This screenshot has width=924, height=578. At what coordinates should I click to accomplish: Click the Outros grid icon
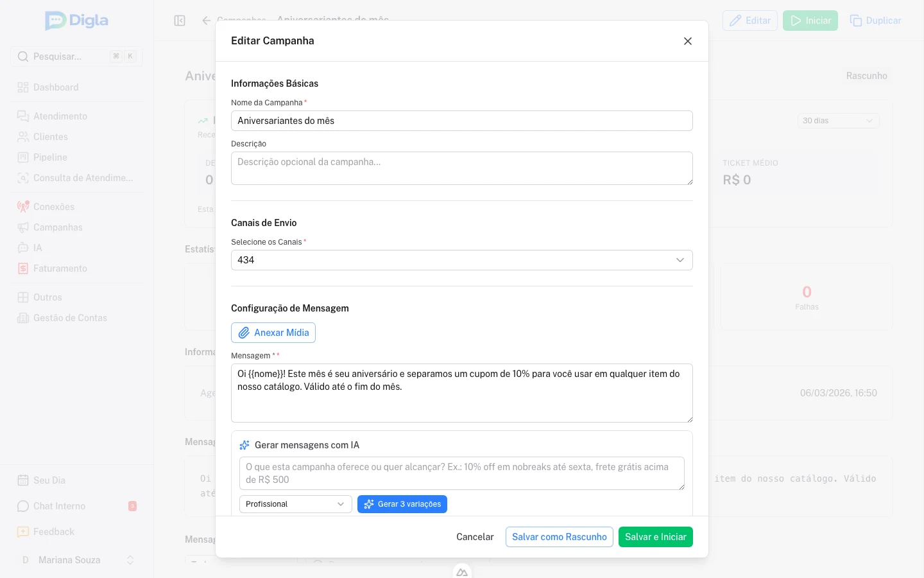[x=23, y=297]
